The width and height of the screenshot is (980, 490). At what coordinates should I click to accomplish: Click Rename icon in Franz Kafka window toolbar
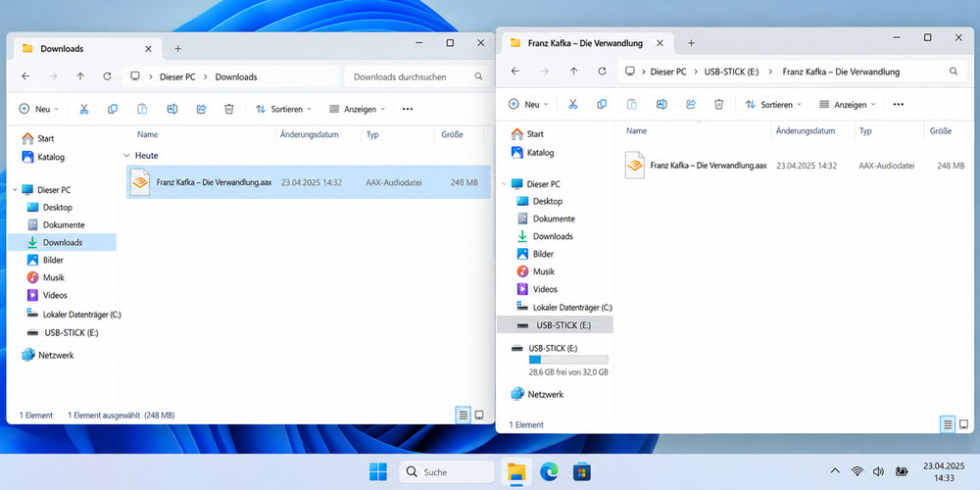tap(661, 105)
